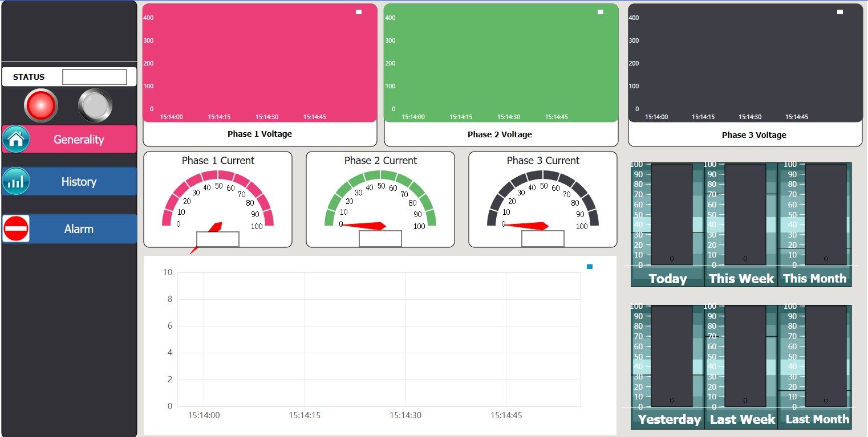868x437 pixels.
Task: Click the Phase 1 Current value box
Action: click(x=218, y=239)
